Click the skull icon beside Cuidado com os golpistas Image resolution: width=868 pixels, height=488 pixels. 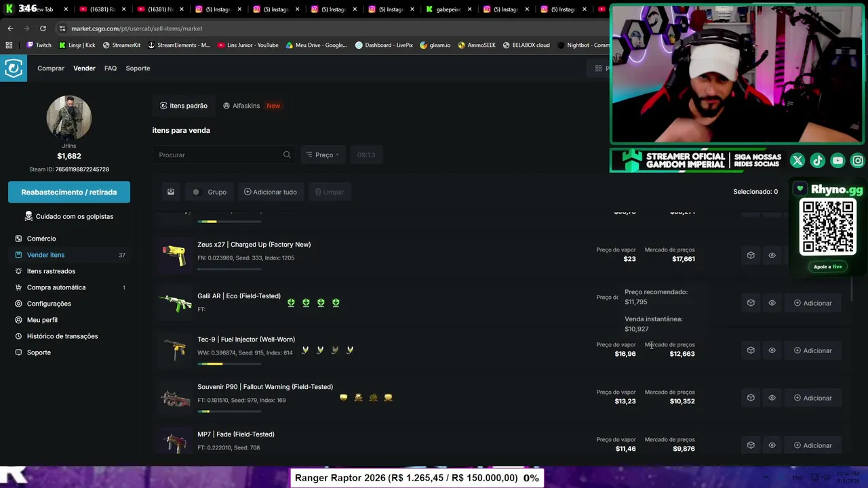28,216
